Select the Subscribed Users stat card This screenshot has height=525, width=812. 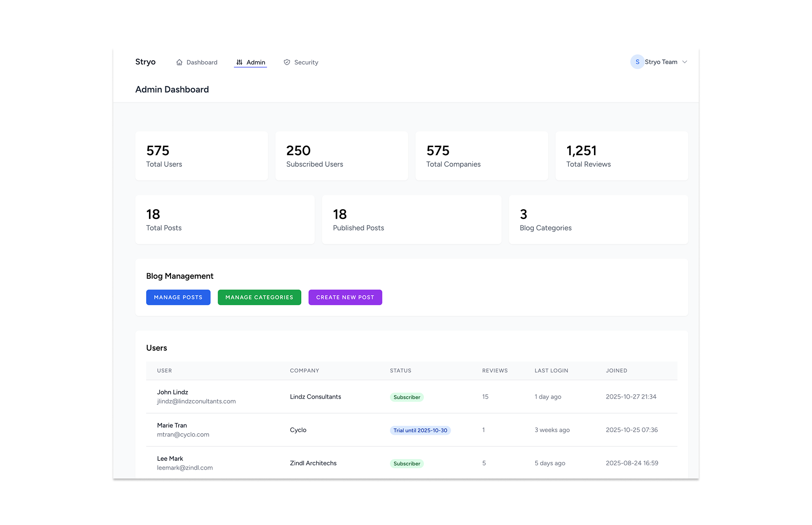(341, 156)
